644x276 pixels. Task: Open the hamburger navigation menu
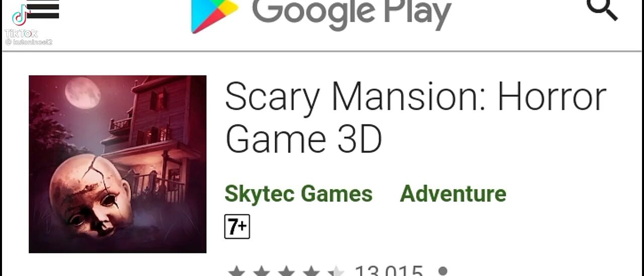click(43, 9)
